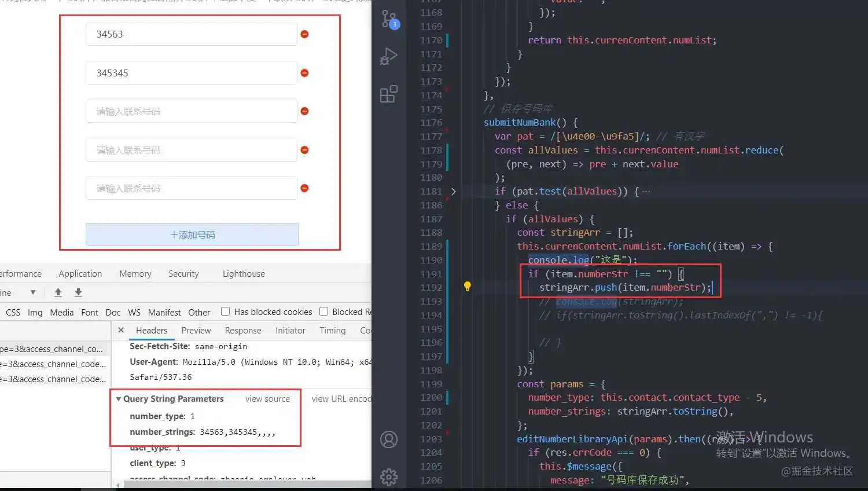Image resolution: width=868 pixels, height=491 pixels.
Task: Filter requests by Font type
Action: [x=90, y=312]
